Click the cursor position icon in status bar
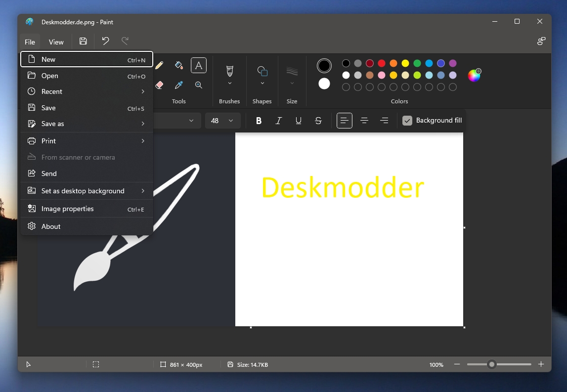 point(29,364)
